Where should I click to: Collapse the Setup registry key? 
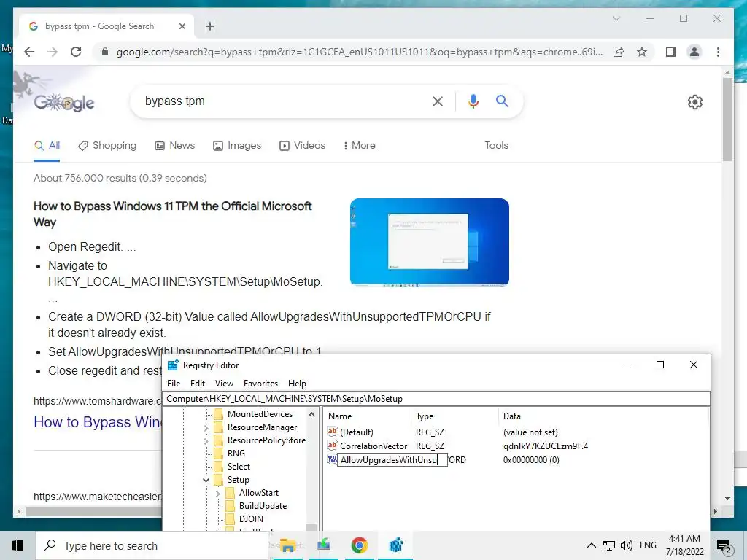[x=206, y=480]
